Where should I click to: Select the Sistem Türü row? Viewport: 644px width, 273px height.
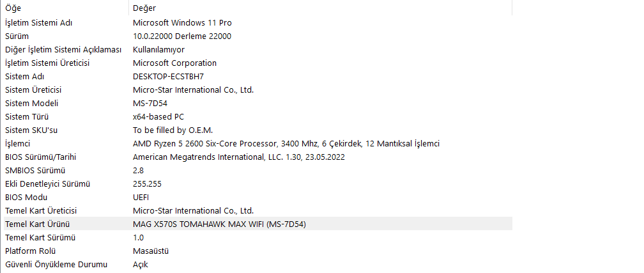258,117
